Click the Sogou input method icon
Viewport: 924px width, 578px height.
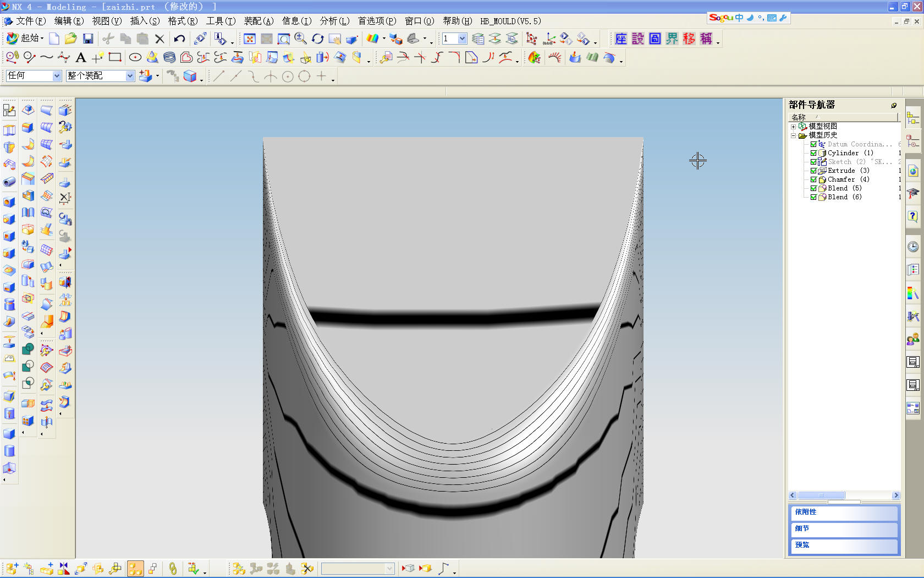(x=721, y=18)
